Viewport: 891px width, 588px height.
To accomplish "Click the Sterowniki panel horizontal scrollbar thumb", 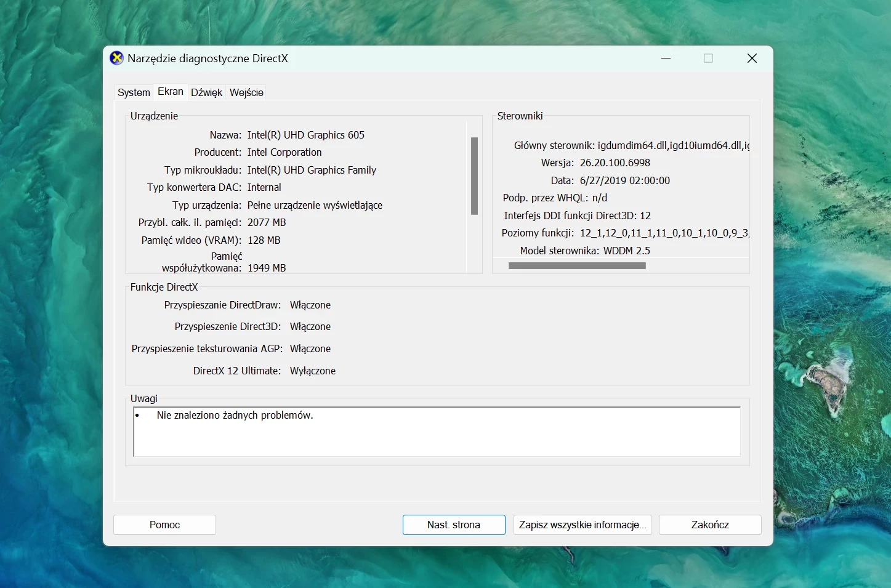I will (x=577, y=266).
